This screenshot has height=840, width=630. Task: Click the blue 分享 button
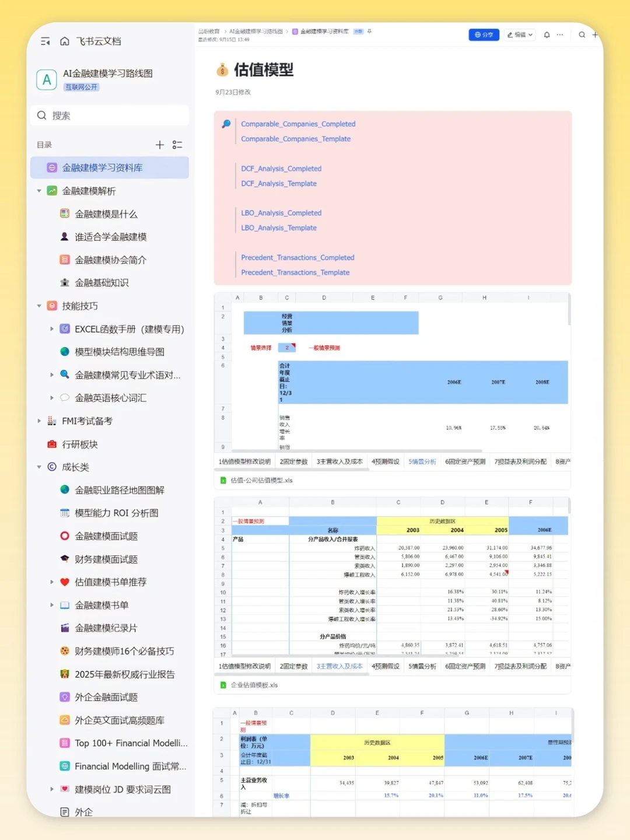[484, 35]
